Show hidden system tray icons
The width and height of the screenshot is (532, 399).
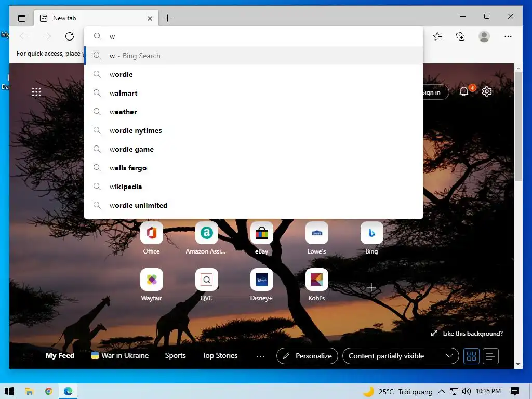[442, 391]
